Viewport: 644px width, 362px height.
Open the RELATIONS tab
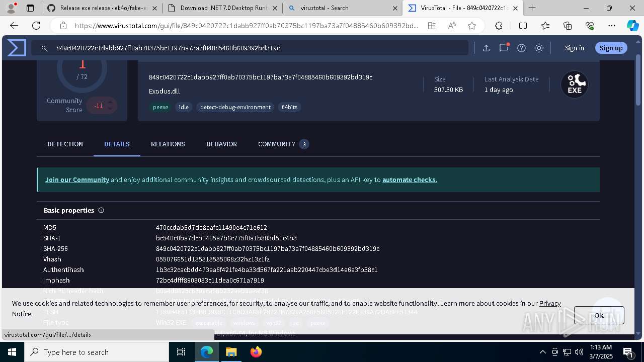pos(168,144)
